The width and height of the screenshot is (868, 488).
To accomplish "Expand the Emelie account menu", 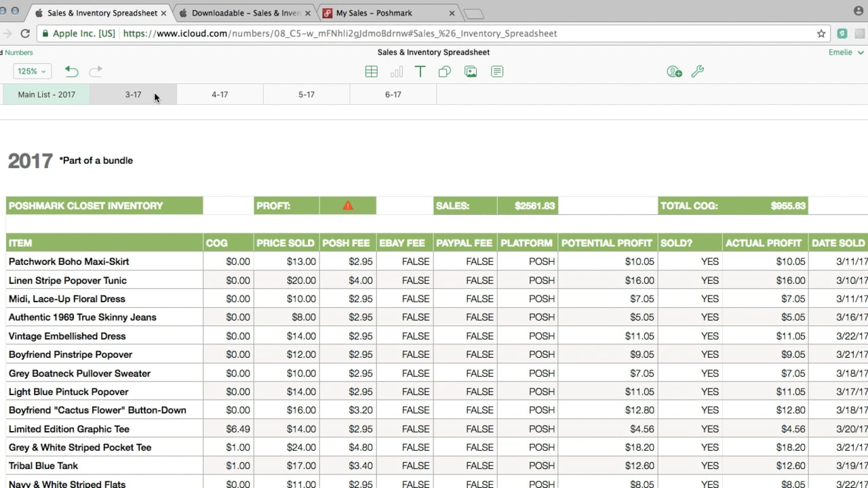I will pos(846,52).
